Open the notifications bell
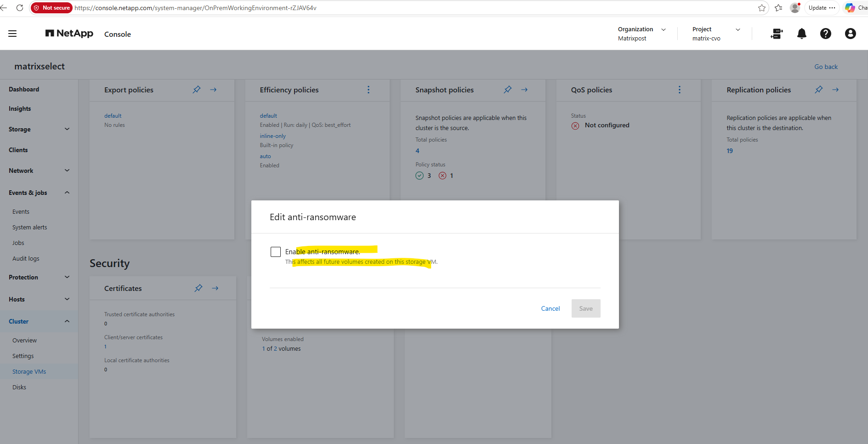Image resolution: width=868 pixels, height=444 pixels. coord(802,34)
